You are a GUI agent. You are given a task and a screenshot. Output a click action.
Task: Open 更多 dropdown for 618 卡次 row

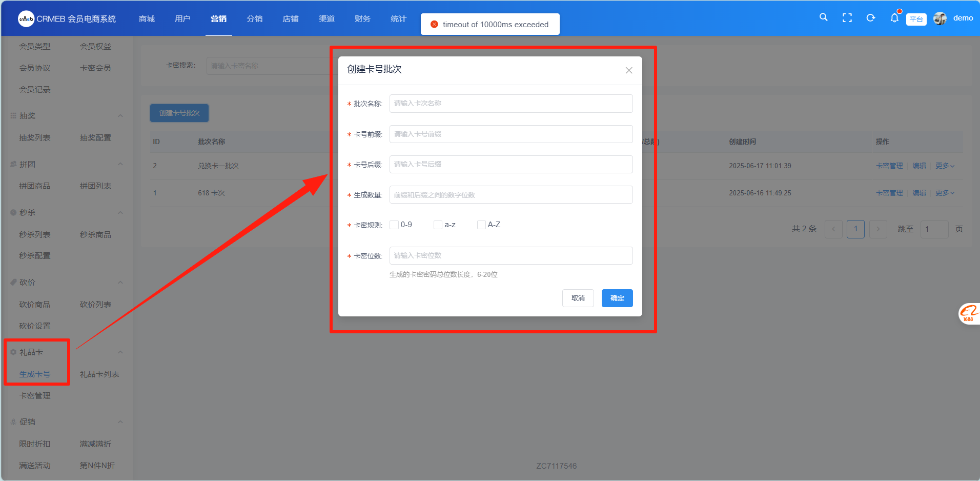(945, 193)
